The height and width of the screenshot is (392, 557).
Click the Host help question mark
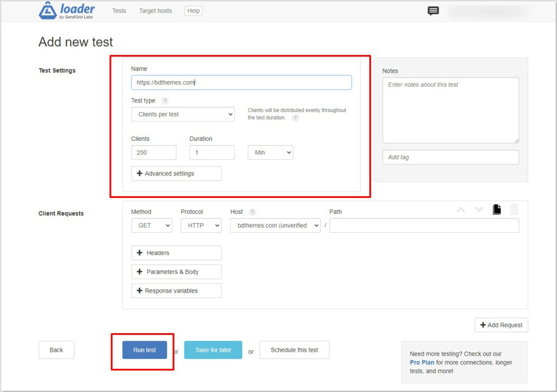click(x=252, y=212)
